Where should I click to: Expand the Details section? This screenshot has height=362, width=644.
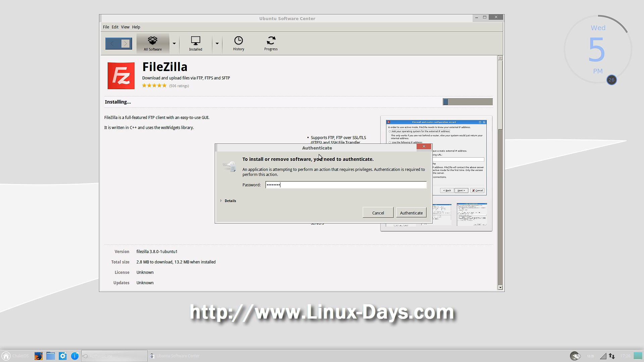click(228, 201)
